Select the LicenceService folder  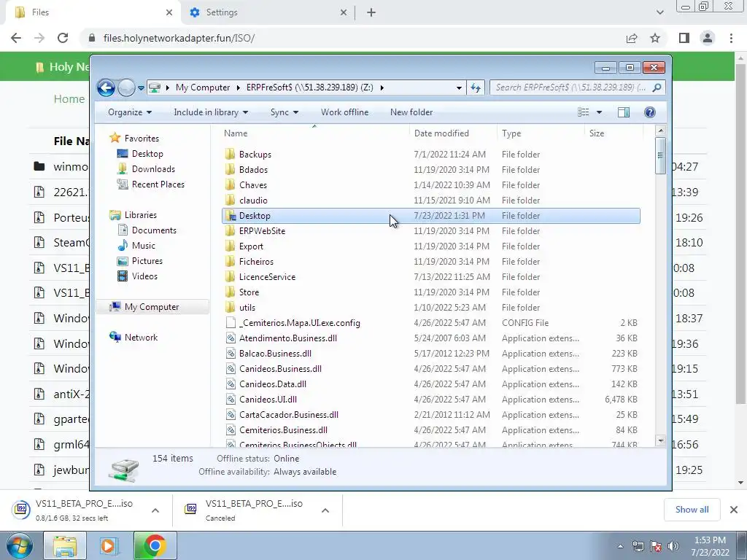430,277
